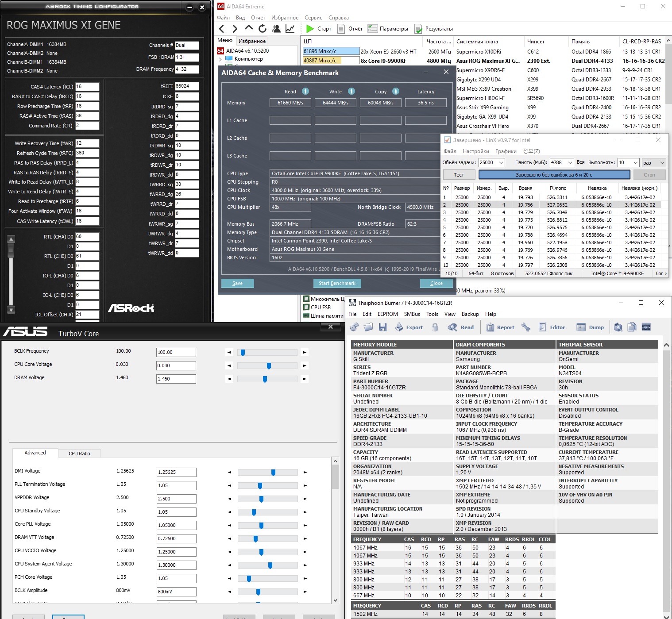Click Thaiphoon Burner save floppy icon

(383, 327)
